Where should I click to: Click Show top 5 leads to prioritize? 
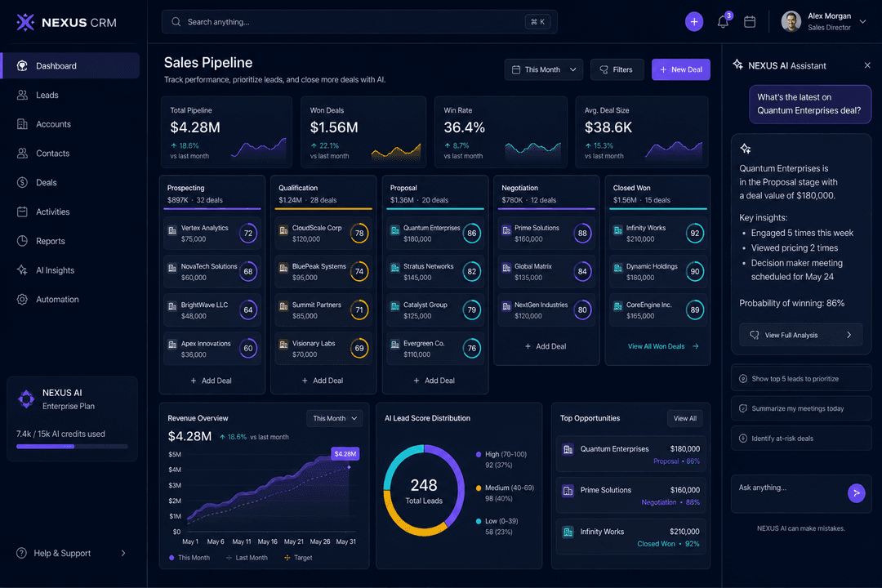(x=801, y=379)
